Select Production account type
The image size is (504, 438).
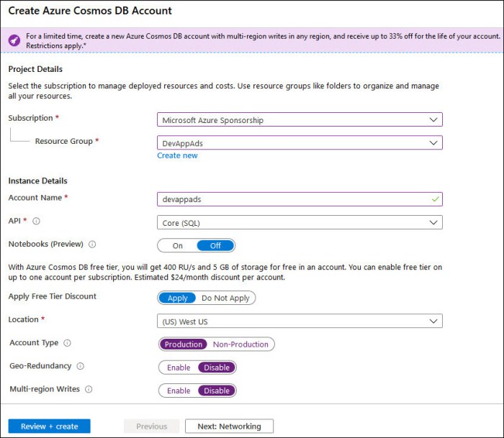pyautogui.click(x=183, y=345)
